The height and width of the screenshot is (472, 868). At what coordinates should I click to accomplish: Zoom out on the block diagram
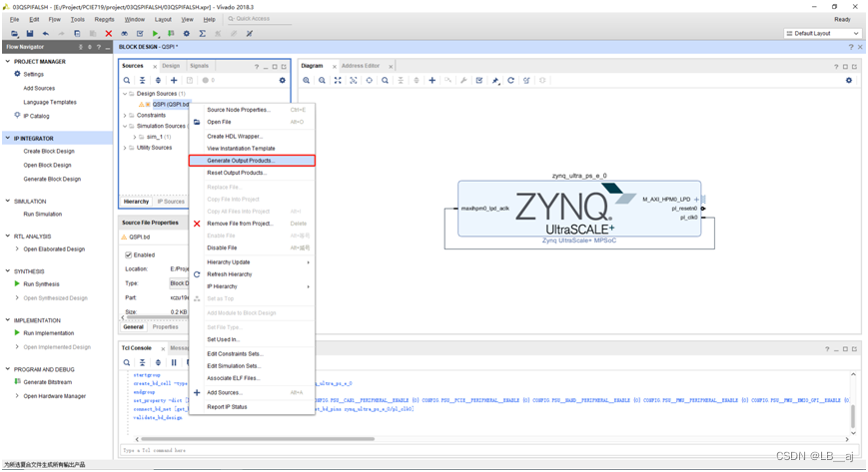[x=322, y=80]
